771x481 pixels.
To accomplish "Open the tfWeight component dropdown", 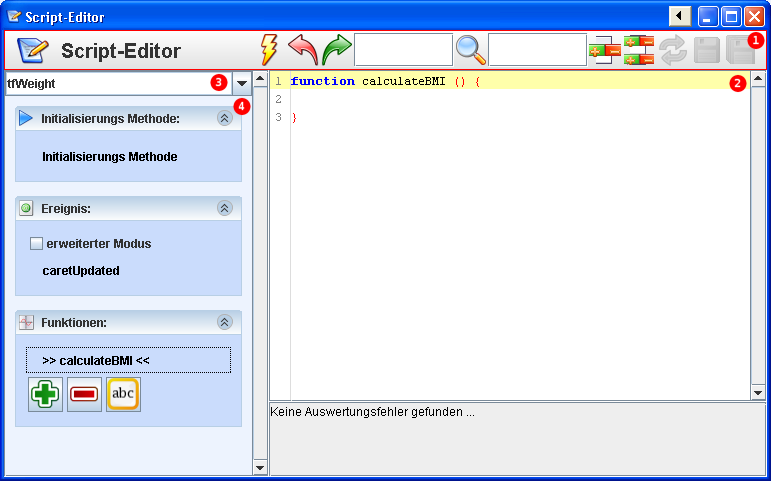I will coord(242,83).
